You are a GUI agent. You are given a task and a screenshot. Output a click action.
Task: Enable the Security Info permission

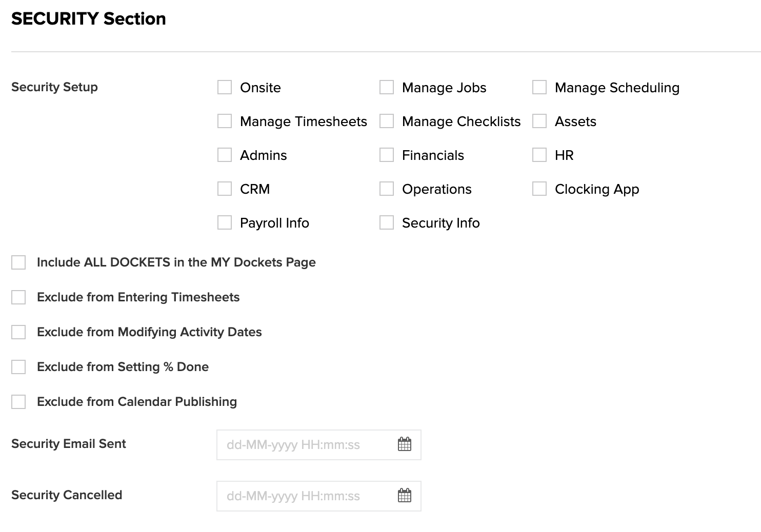387,222
